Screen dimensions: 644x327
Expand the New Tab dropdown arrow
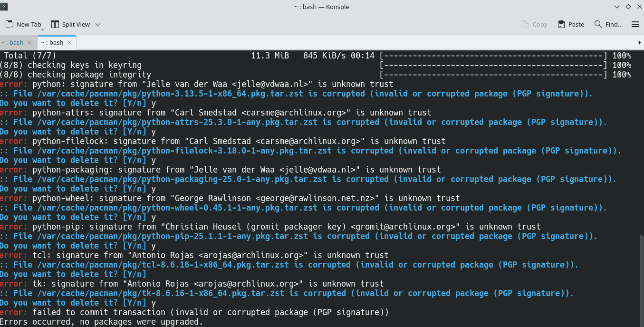point(42,29)
